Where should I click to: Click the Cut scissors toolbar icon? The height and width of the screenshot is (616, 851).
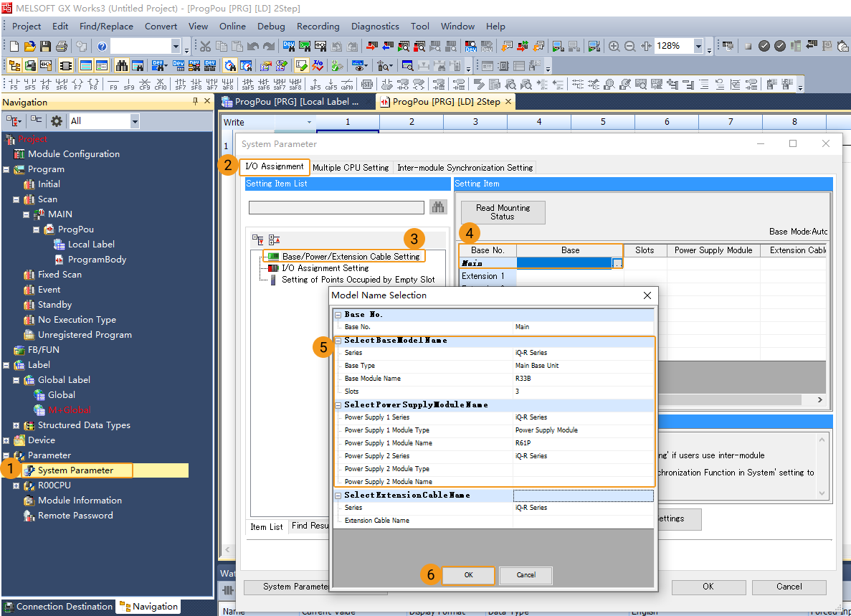(206, 46)
